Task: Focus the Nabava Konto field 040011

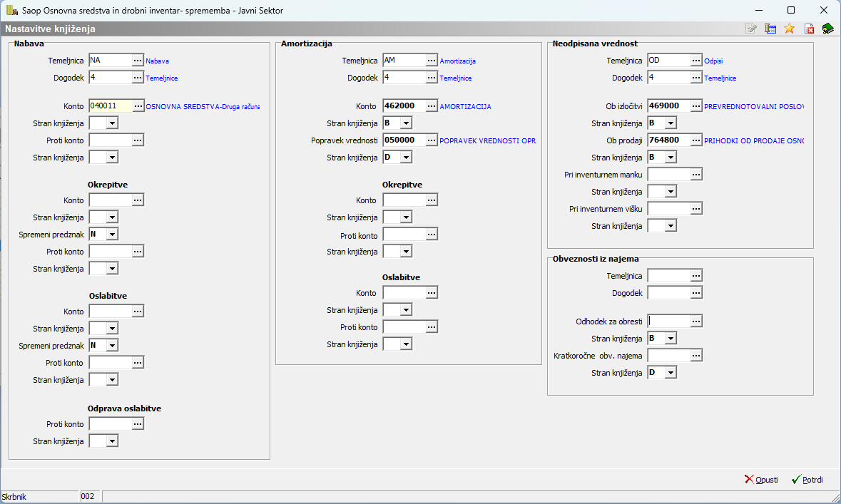Action: (111, 106)
